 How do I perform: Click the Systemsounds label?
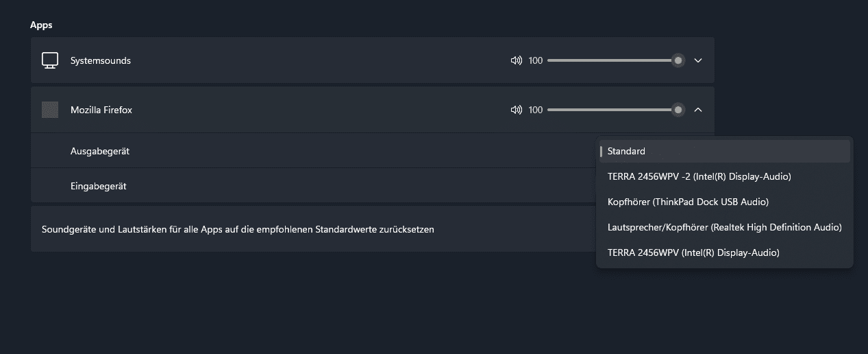pyautogui.click(x=101, y=60)
